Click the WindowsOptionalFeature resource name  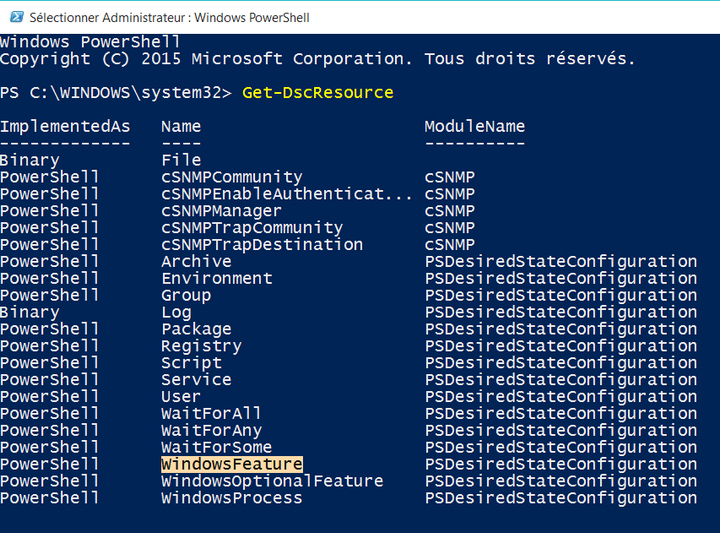272,481
